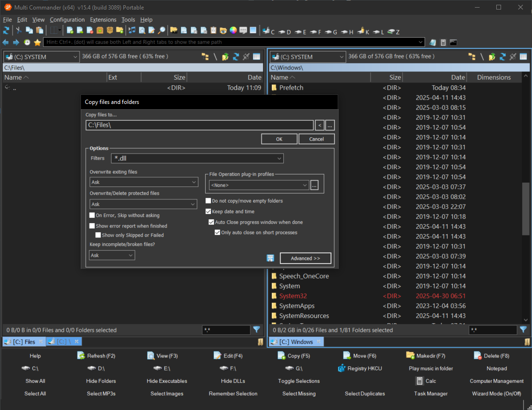Screen dimensions: 532x410
Task: Open the Configuration menu
Action: pos(67,20)
